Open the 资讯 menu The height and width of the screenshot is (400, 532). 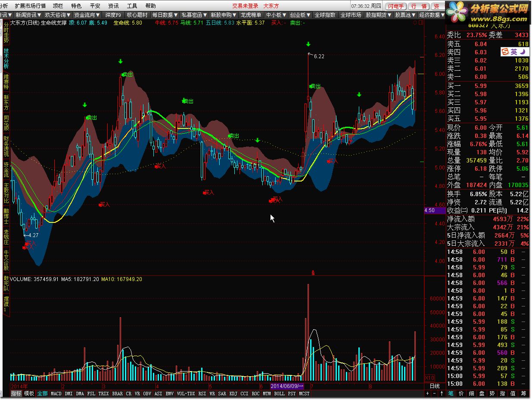(113, 6)
